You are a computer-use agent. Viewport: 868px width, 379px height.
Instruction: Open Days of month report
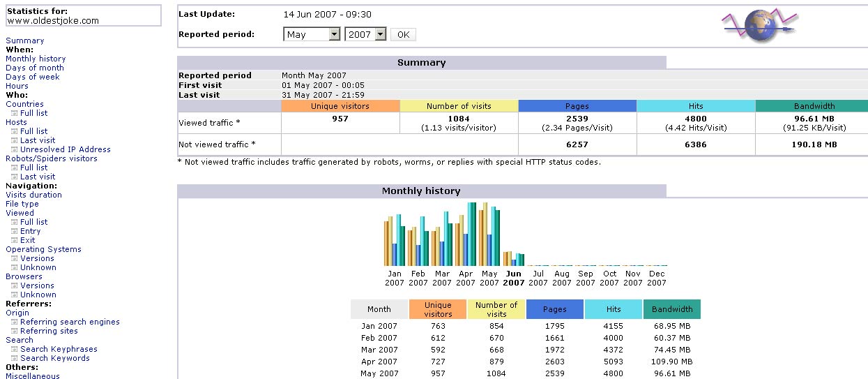tap(35, 68)
